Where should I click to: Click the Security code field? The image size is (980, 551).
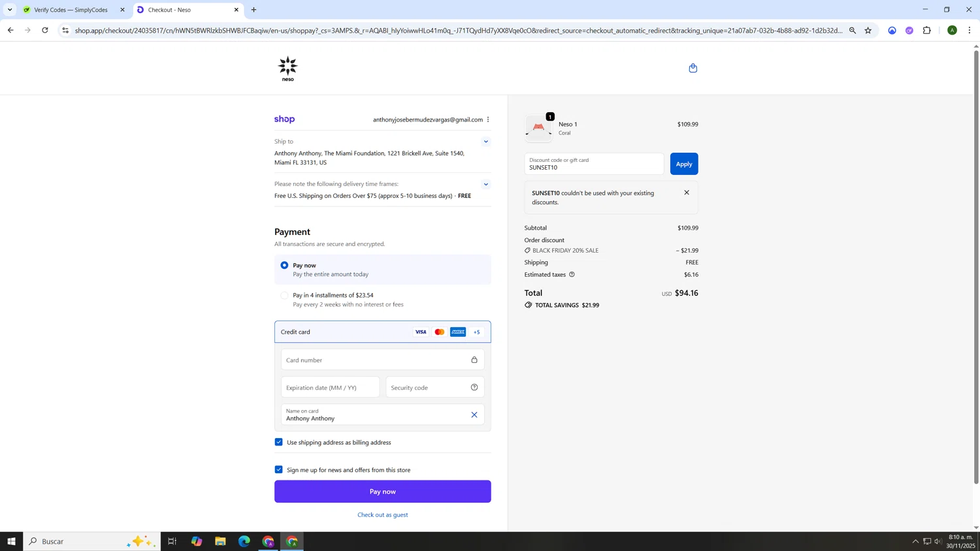[435, 387]
